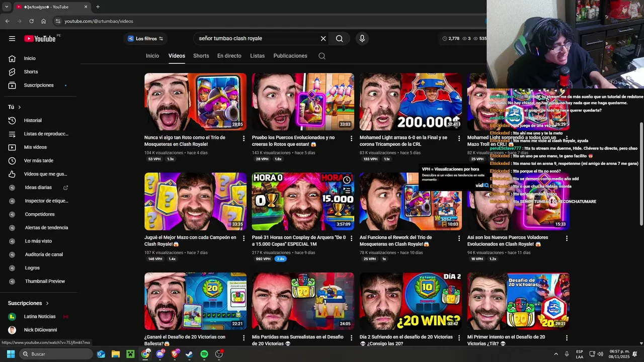Open Steam from taskbar
This screenshot has width=644, height=362.
tap(189, 354)
